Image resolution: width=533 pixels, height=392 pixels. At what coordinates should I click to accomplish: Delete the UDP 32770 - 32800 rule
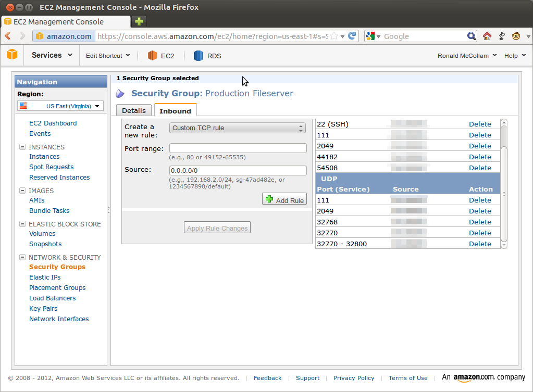[480, 244]
